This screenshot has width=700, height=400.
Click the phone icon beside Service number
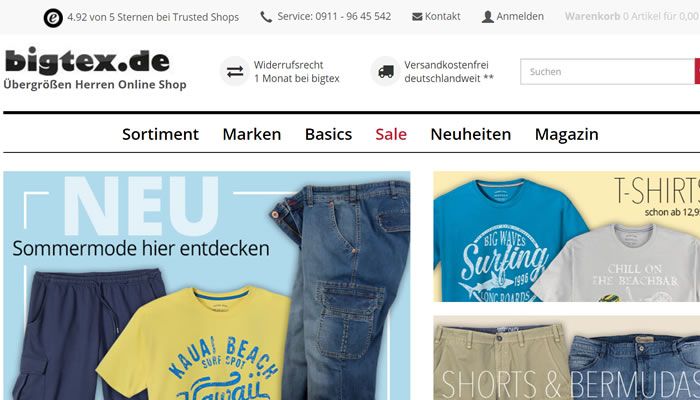point(266,17)
